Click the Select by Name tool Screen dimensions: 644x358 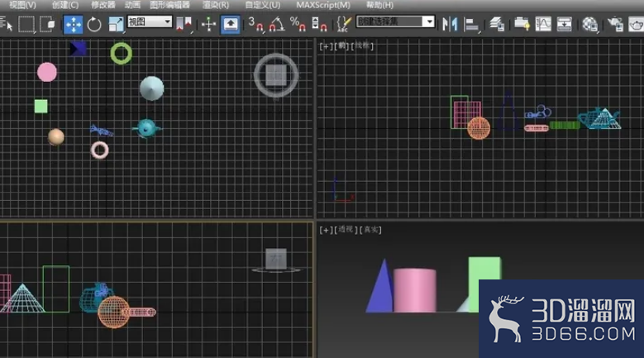[x=6, y=24]
